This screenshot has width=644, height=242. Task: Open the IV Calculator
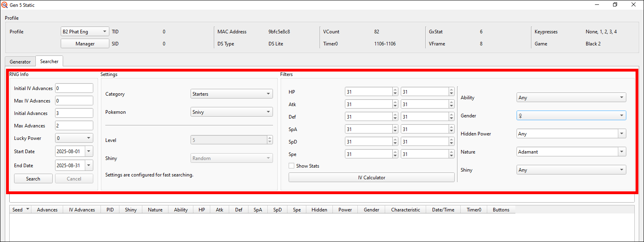pyautogui.click(x=371, y=177)
